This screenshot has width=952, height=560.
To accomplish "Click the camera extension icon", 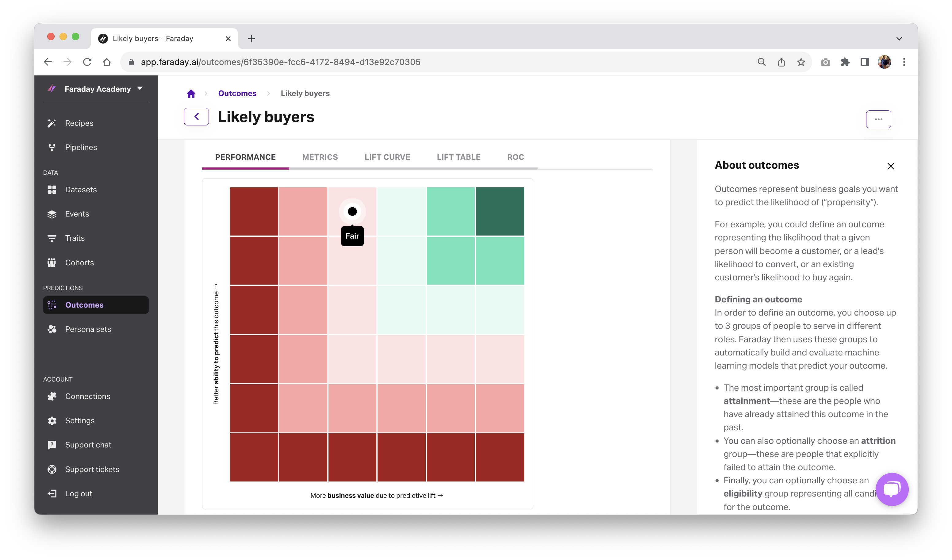I will coord(825,62).
